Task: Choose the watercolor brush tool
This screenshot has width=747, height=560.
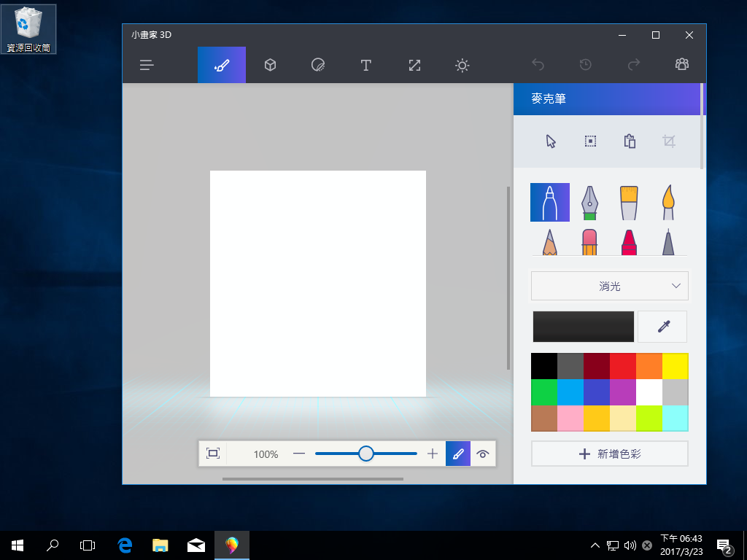Action: pyautogui.click(x=668, y=202)
